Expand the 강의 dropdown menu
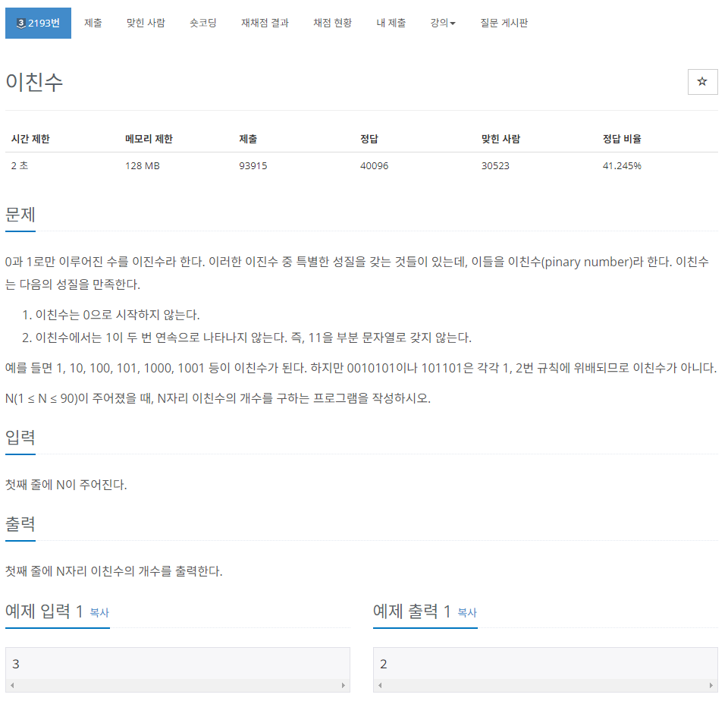The width and height of the screenshot is (728, 707). point(442,24)
